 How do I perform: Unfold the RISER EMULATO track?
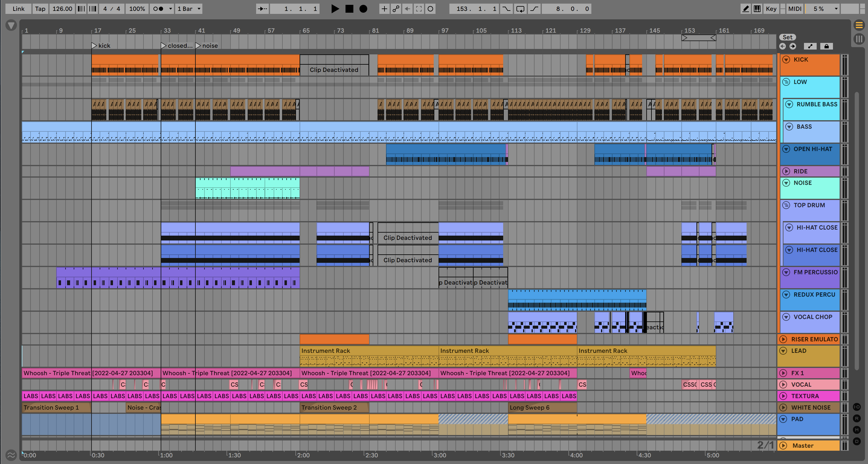[x=783, y=339]
